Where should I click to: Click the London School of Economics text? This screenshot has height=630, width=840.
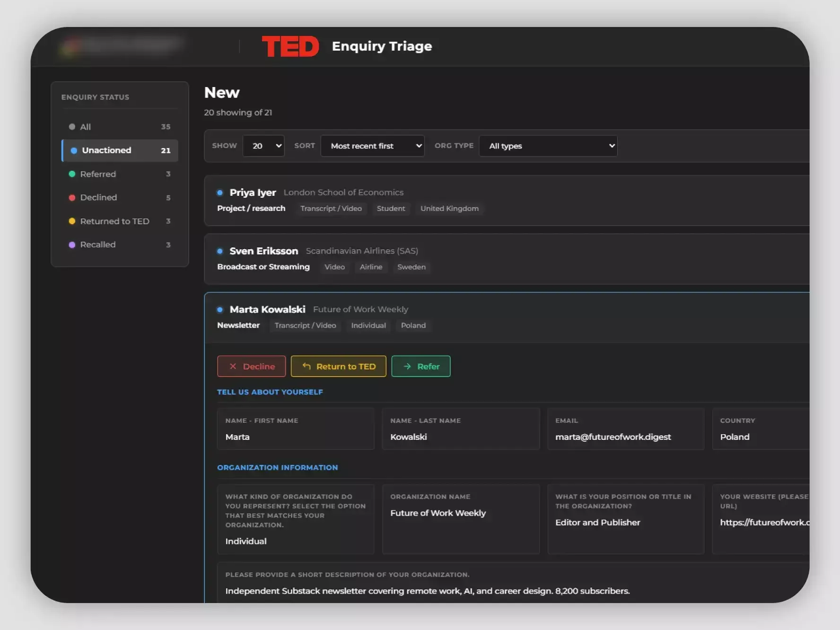pyautogui.click(x=343, y=192)
